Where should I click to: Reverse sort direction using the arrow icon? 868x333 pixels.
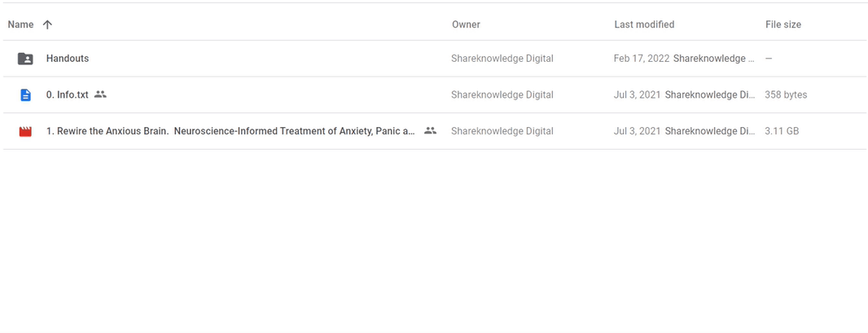point(47,24)
